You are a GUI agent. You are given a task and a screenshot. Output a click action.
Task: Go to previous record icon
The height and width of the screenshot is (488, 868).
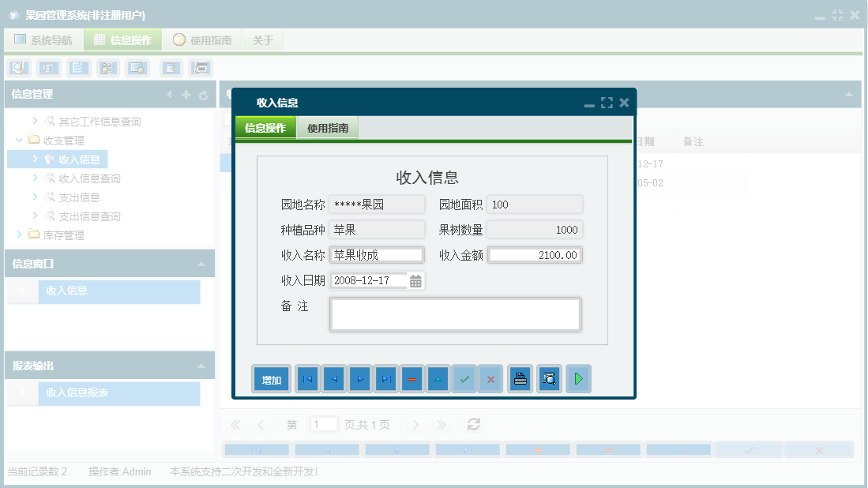[x=333, y=379]
